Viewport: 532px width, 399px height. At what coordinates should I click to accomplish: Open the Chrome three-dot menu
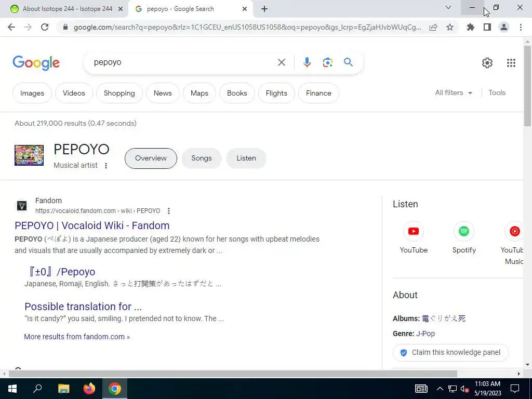point(521,27)
